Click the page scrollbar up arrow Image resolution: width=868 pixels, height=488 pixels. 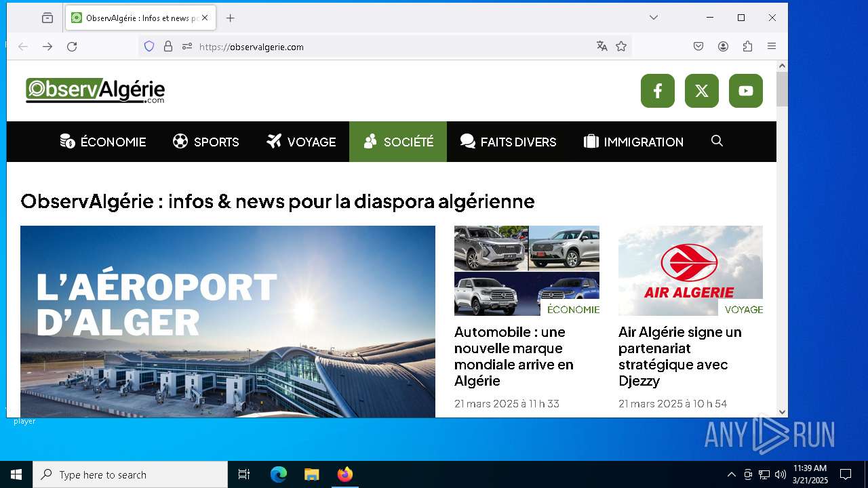coord(782,66)
